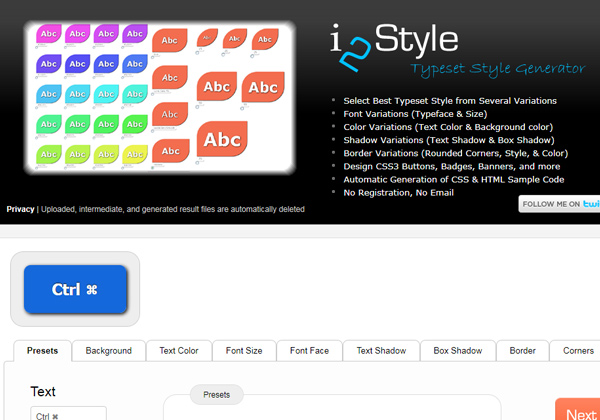Viewport: 600px width, 420px height.
Task: Click the 'Text' heading above the input
Action: coord(43,392)
